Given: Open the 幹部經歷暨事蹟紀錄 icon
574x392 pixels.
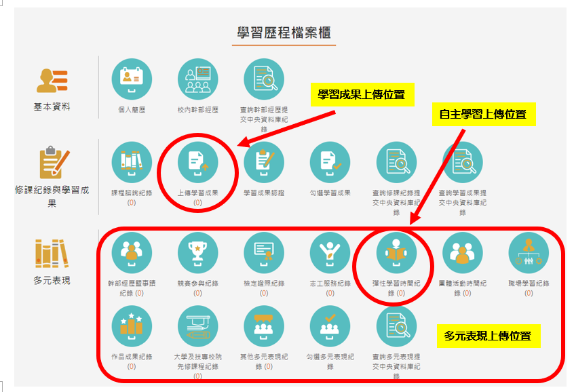Looking at the screenshot, I should (132, 252).
